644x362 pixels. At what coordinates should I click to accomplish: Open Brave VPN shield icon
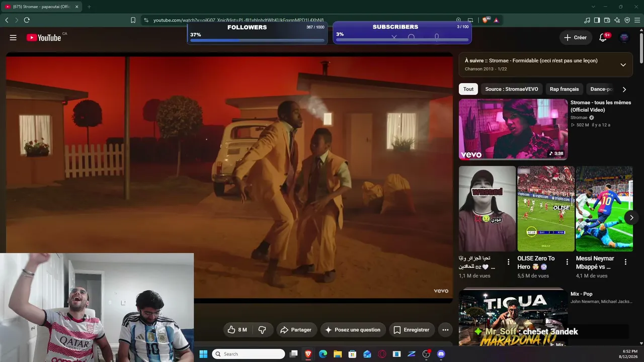pos(627,20)
